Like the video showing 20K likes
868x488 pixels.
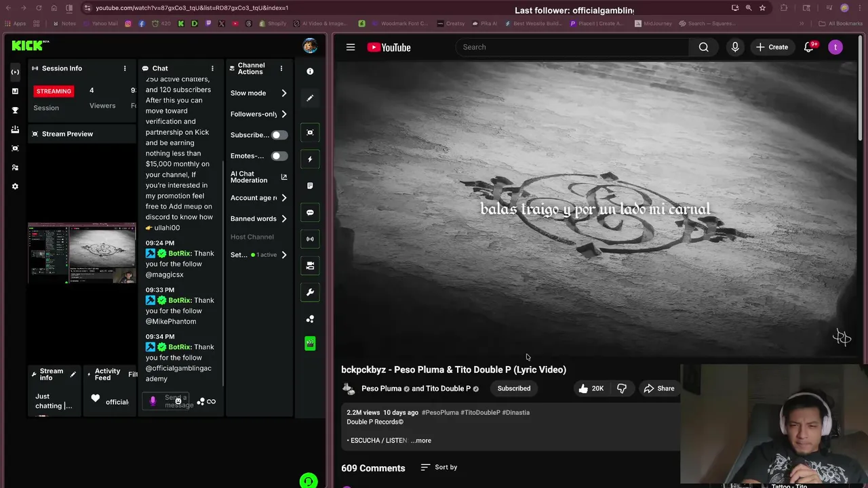(591, 388)
